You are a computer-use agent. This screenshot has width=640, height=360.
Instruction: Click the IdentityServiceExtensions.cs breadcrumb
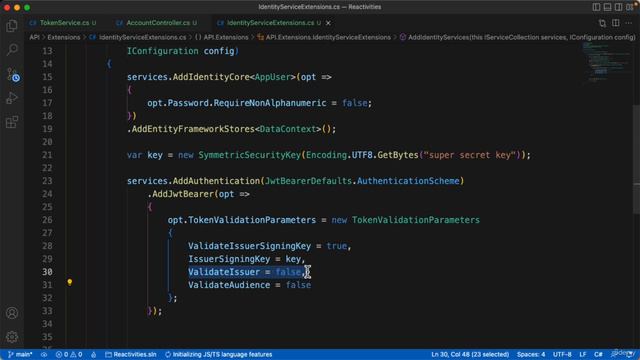click(x=138, y=37)
